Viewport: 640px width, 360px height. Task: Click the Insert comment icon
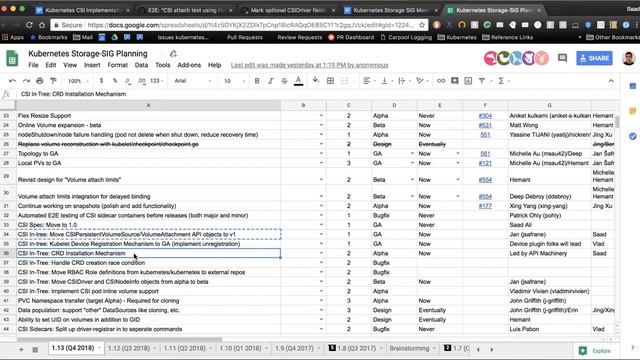(x=454, y=81)
